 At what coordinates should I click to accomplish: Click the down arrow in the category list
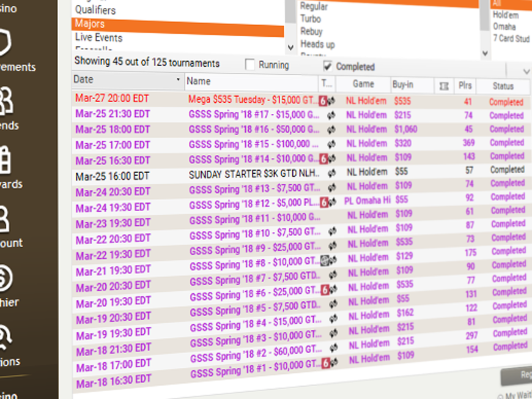[290, 48]
